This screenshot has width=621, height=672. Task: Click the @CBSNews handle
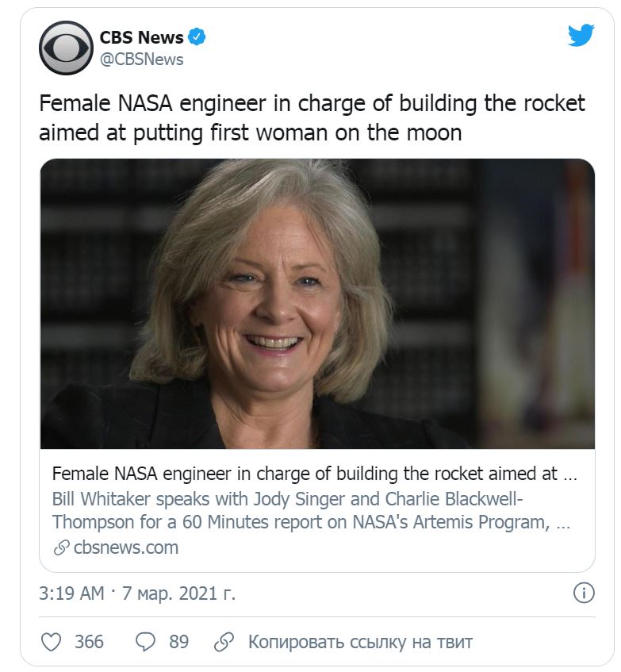point(141,60)
